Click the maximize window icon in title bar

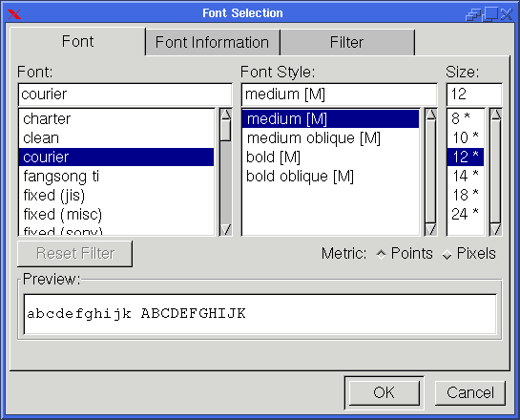[491, 14]
